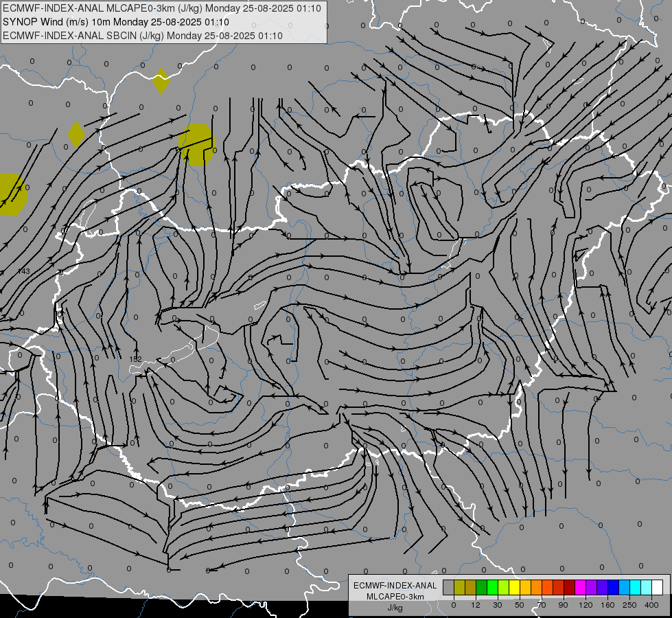Screen dimensions: 672x618
Task: Click the magenta legend swatch before 120
Action: point(580,587)
